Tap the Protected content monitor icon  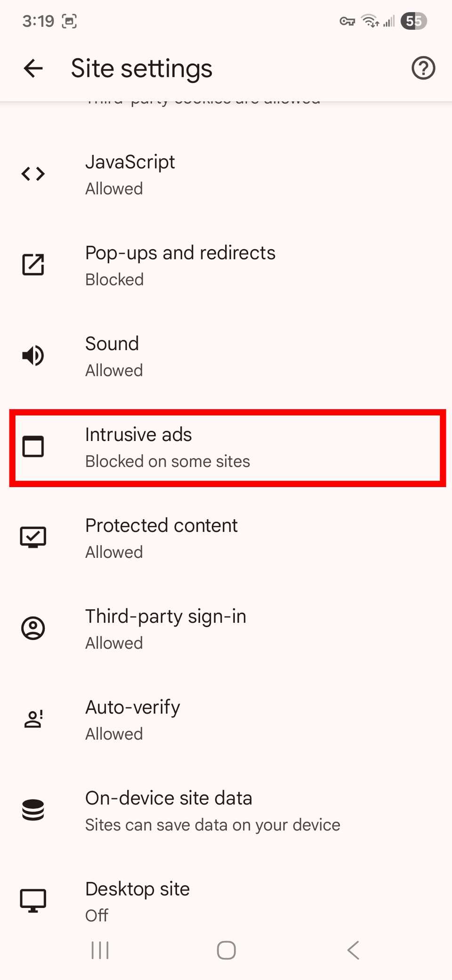[33, 537]
